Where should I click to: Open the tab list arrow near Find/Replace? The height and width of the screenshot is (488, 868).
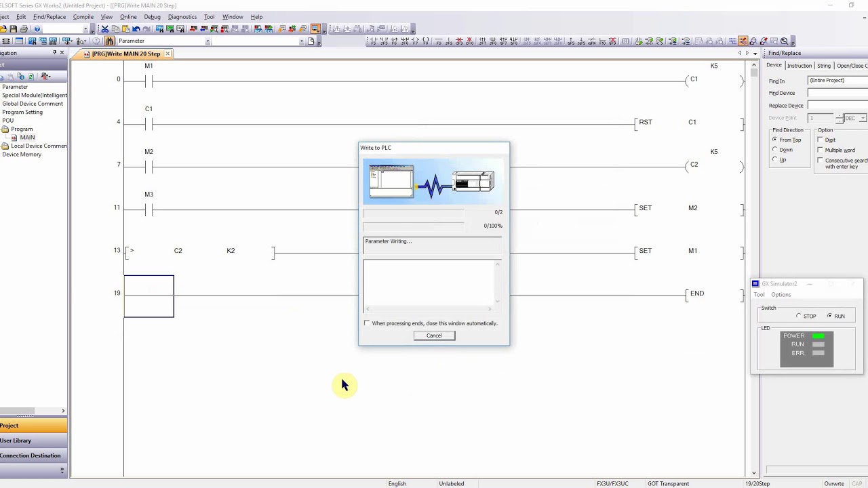[755, 53]
